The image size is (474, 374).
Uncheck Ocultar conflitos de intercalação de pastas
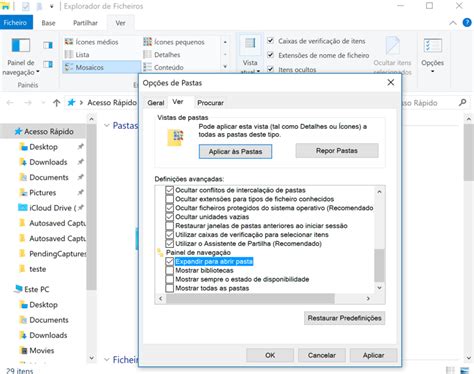tap(169, 190)
